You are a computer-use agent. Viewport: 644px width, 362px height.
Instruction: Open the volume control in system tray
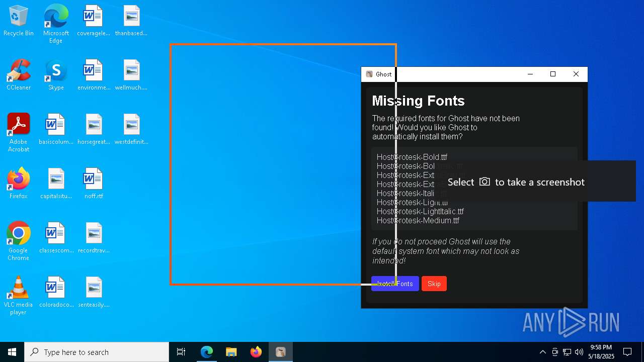579,352
